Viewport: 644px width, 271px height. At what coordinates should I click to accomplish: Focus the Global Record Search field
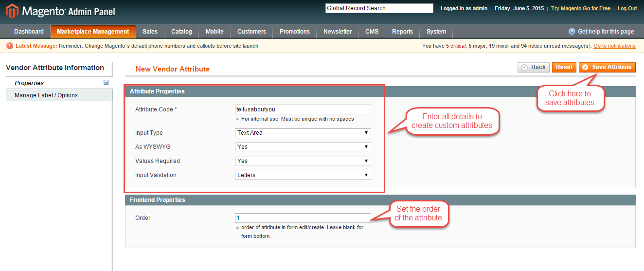coord(379,8)
